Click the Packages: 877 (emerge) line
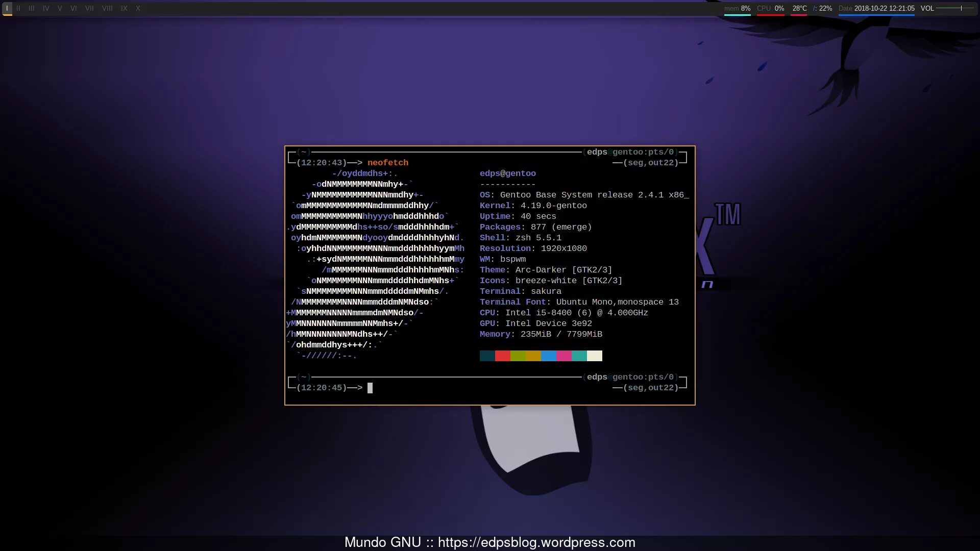The image size is (980, 551). tap(536, 227)
